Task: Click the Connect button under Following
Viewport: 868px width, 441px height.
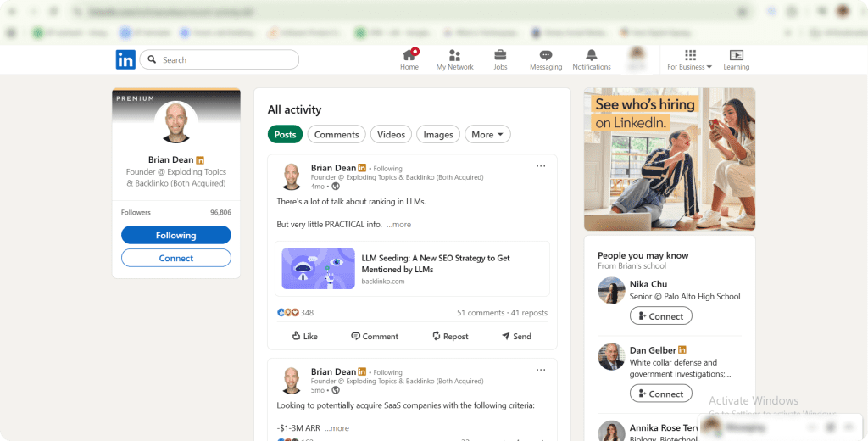Action: tap(176, 258)
